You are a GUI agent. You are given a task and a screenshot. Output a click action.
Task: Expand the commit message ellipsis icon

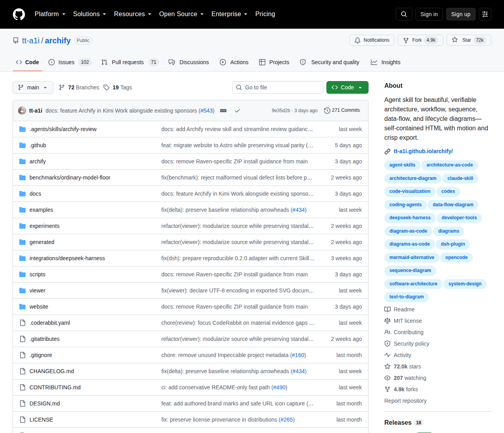[x=223, y=111]
